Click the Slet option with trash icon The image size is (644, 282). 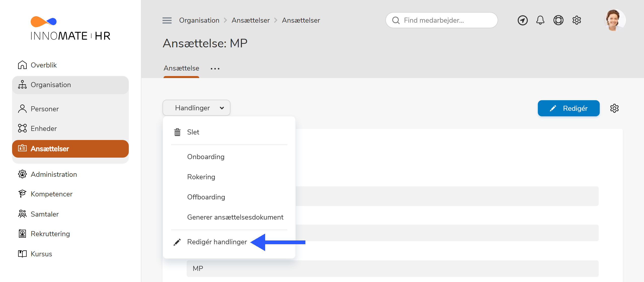coord(193,132)
